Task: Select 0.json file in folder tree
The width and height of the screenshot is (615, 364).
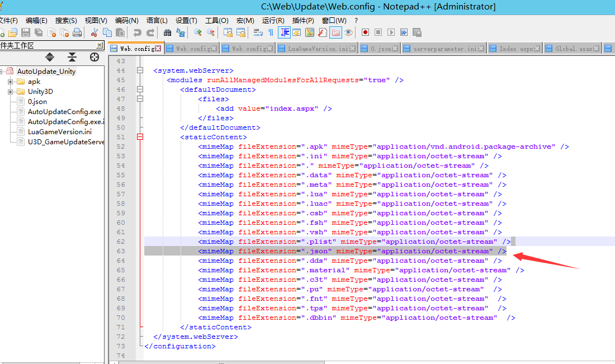Action: (x=37, y=102)
